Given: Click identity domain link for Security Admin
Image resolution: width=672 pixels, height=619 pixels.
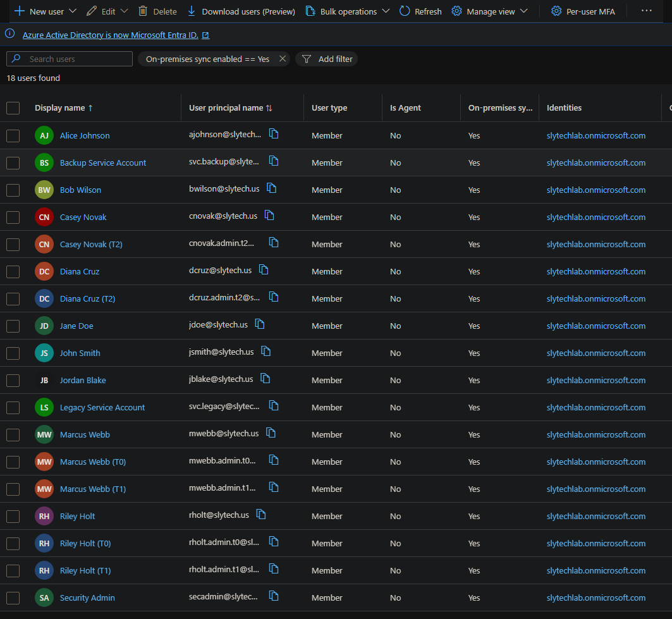Looking at the screenshot, I should pyautogui.click(x=596, y=598).
